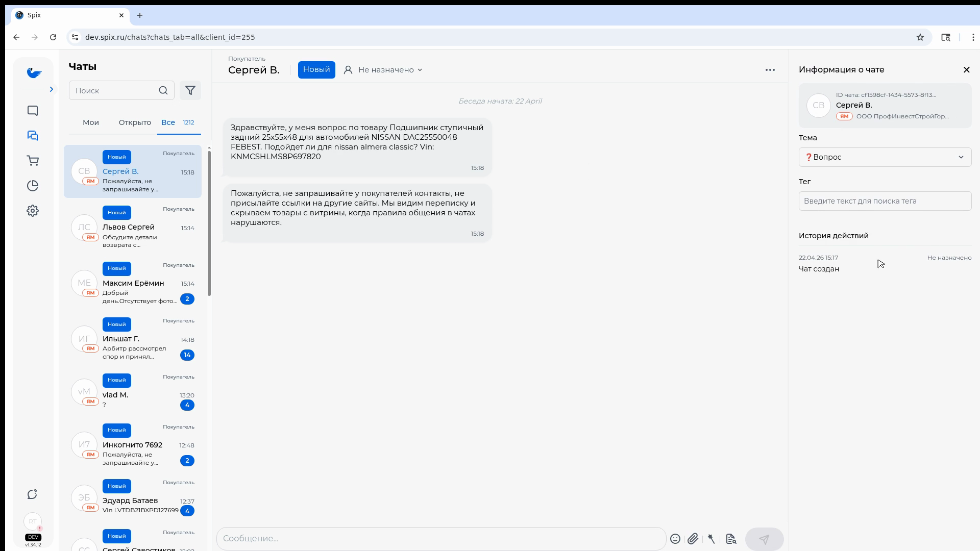The height and width of the screenshot is (551, 980).
Task: Open the chats icon in sidebar
Action: [x=33, y=136]
